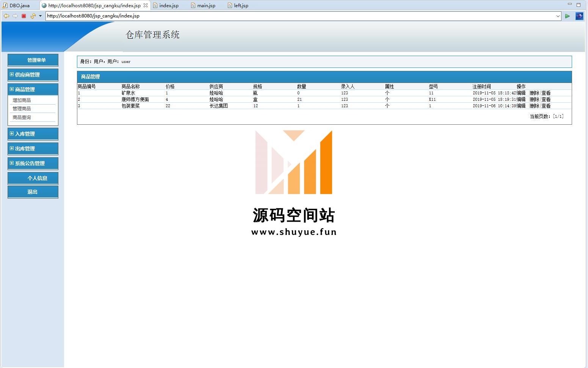Open the left.jsp tab
Image resolution: width=588 pixels, height=368 pixels.
coord(238,5)
